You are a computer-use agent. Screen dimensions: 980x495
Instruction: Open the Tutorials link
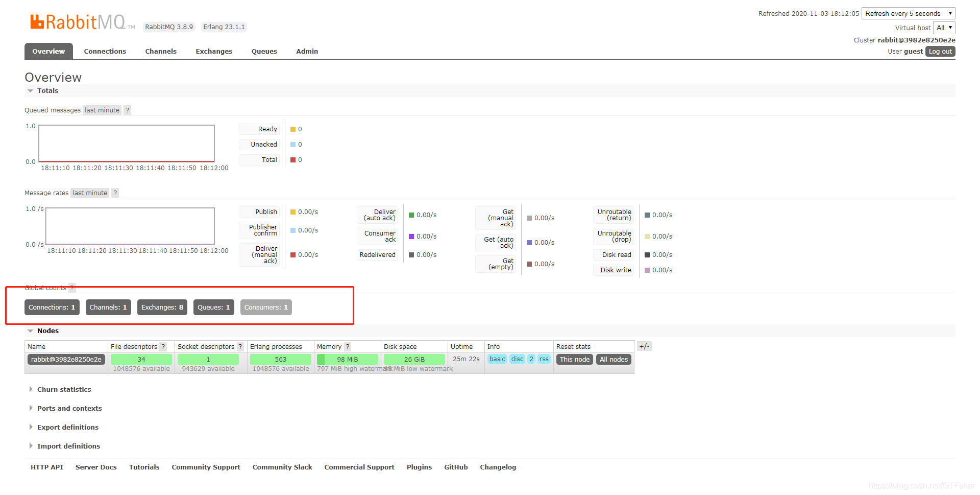[144, 467]
